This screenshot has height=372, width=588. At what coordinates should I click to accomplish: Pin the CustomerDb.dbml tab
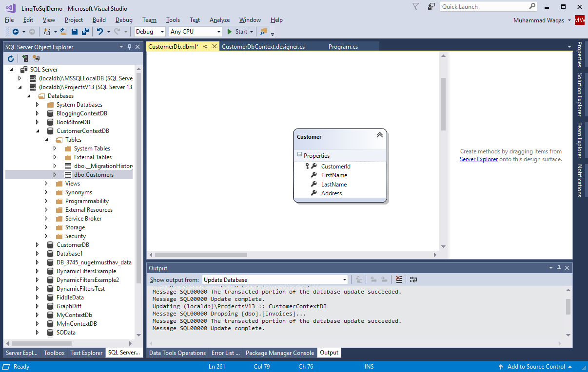pos(206,47)
